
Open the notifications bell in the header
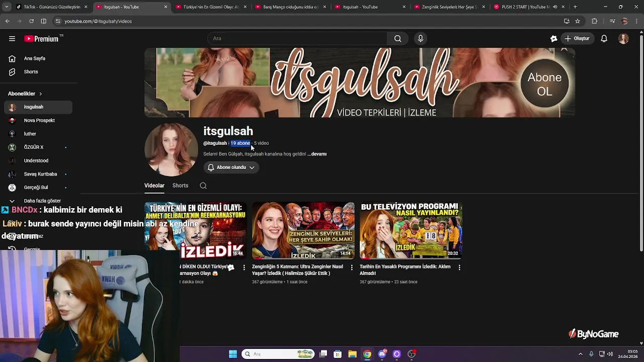pyautogui.click(x=604, y=39)
